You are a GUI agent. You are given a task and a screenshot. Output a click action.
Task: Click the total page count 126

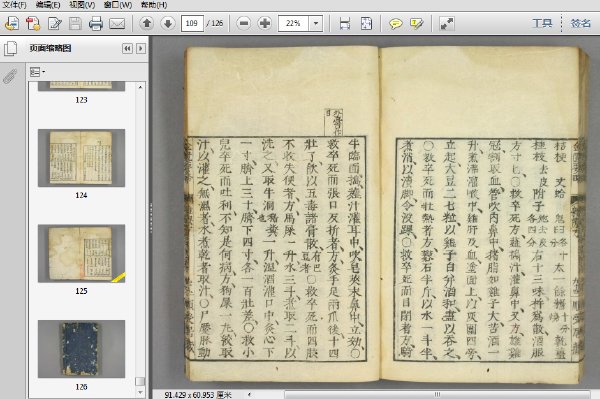point(217,23)
